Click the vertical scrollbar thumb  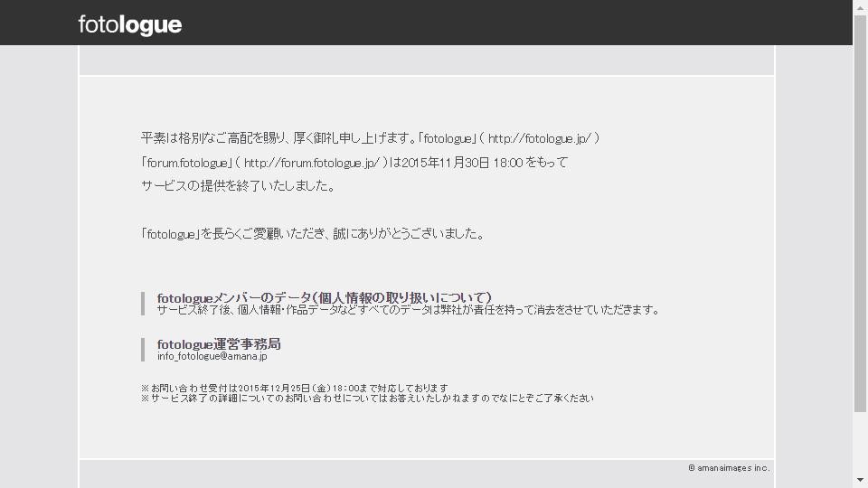point(860,214)
